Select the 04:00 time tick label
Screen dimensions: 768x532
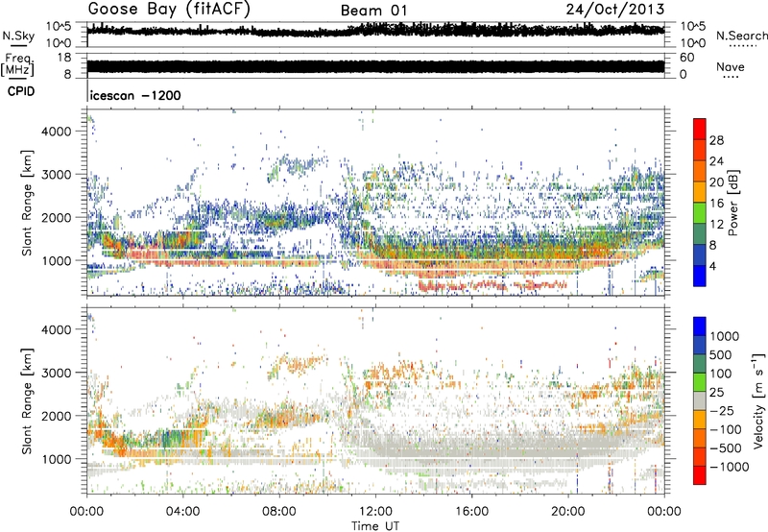[182, 511]
